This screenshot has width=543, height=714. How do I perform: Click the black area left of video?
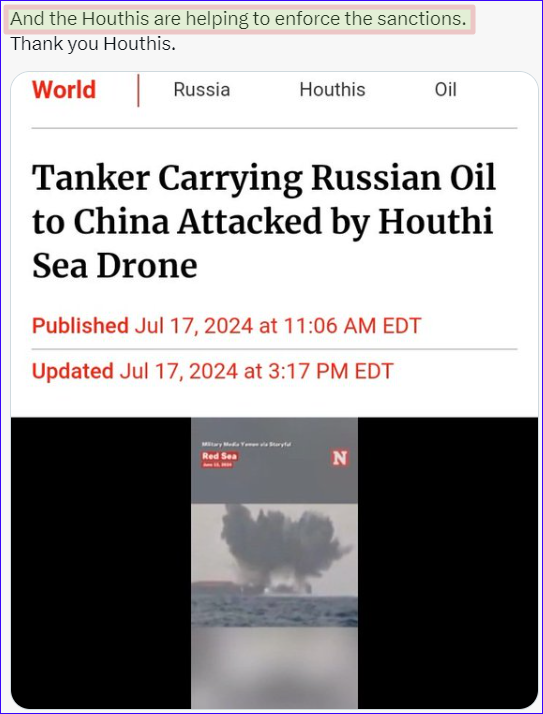coord(101,563)
